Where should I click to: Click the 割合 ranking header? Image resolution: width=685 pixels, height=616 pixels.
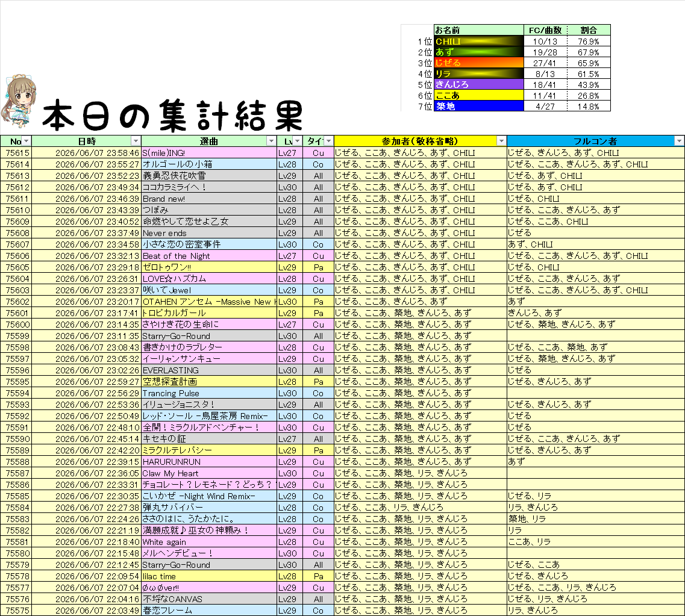point(589,30)
